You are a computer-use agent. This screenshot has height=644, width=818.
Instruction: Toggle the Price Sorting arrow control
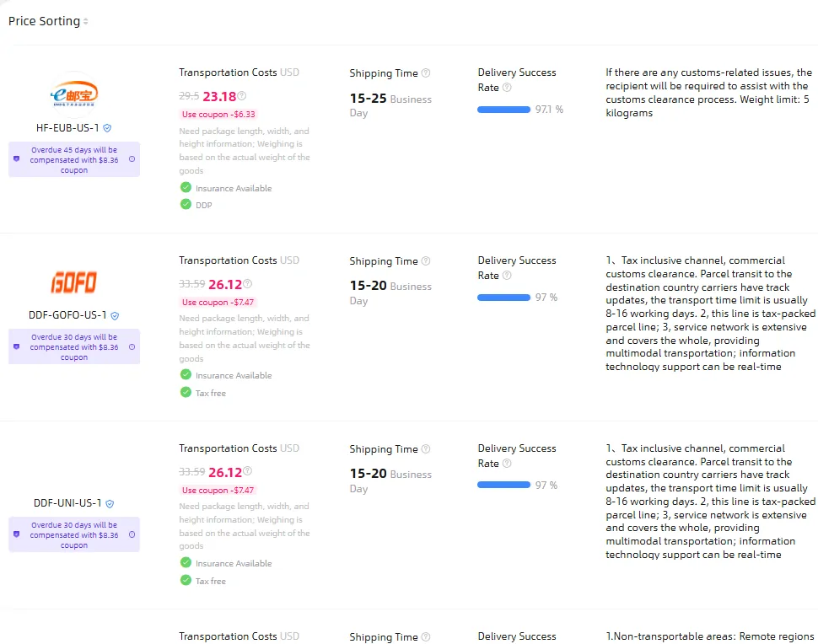85,21
